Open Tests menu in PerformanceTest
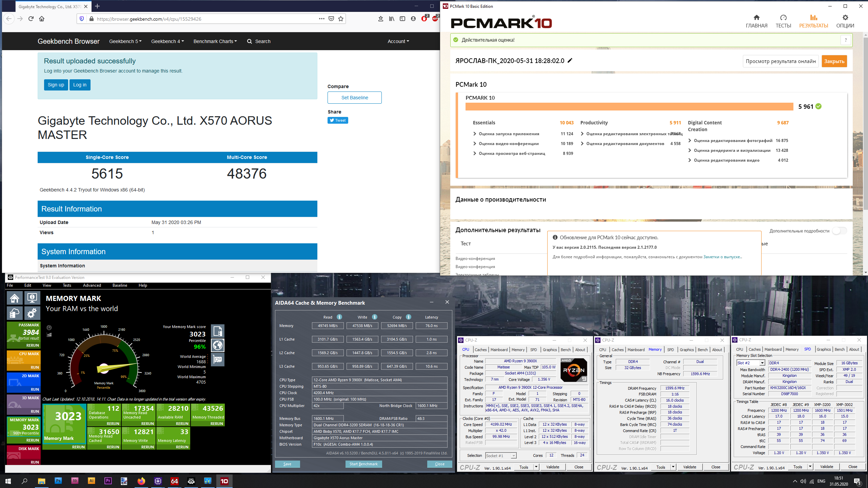 [67, 285]
